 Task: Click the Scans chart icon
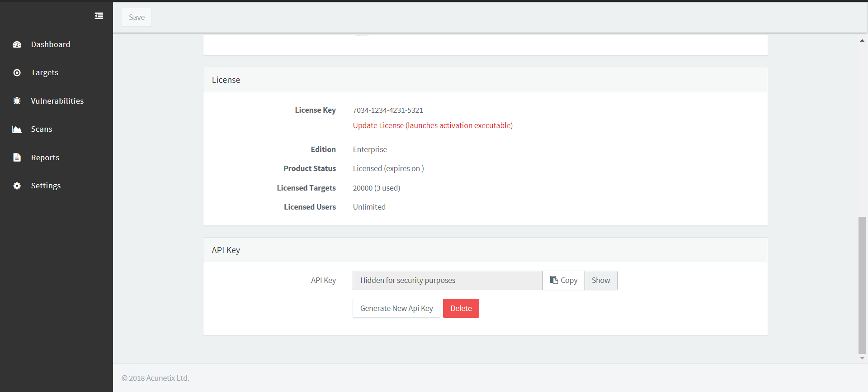click(x=17, y=129)
